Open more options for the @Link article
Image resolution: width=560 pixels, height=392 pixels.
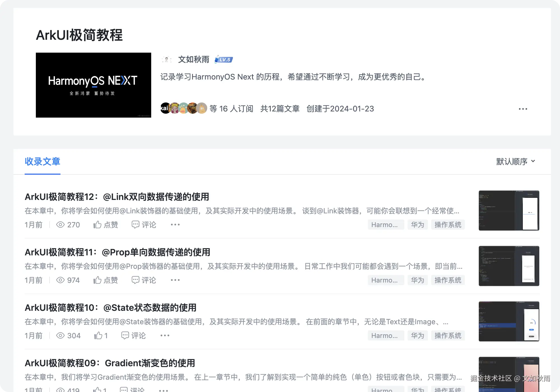175,225
